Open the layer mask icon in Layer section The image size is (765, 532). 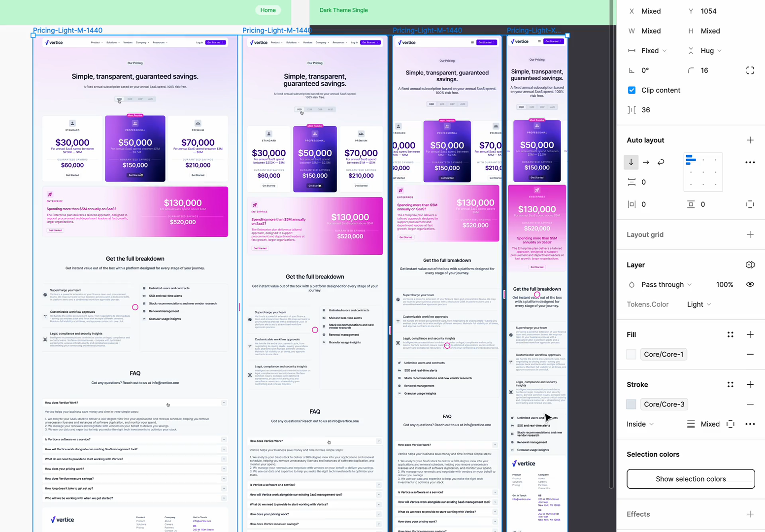coord(750,265)
